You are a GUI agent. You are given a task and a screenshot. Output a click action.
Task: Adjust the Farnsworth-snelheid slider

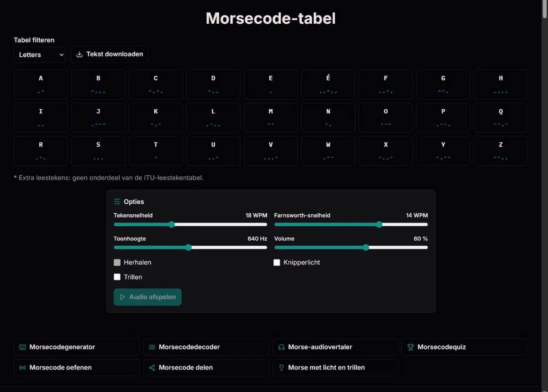[351, 224]
